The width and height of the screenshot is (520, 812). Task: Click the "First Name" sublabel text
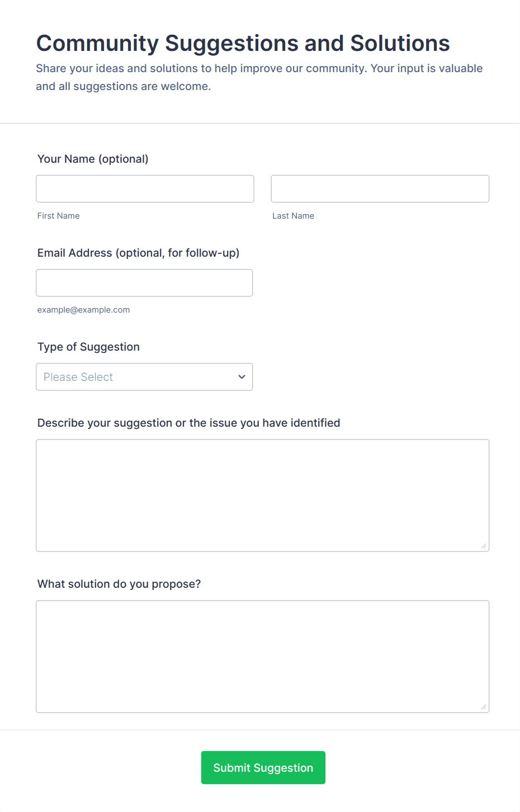coord(59,216)
